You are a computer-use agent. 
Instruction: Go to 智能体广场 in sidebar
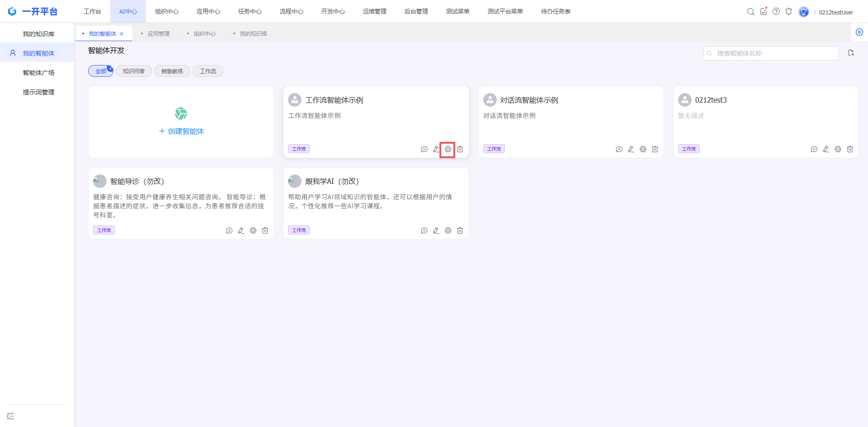[38, 73]
